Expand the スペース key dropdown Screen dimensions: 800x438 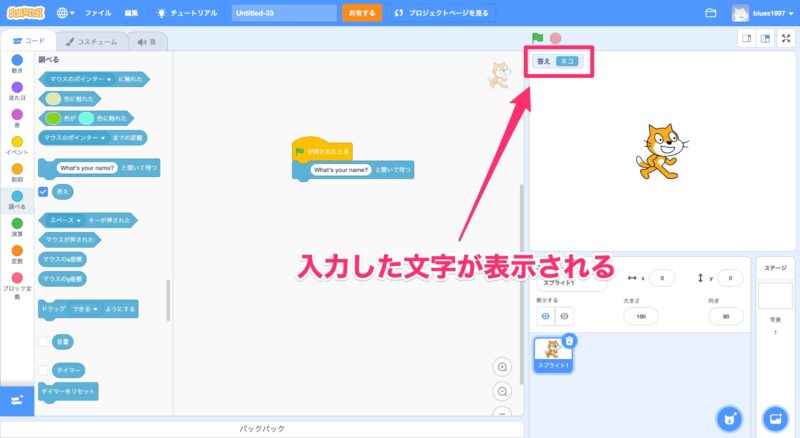(x=81, y=218)
